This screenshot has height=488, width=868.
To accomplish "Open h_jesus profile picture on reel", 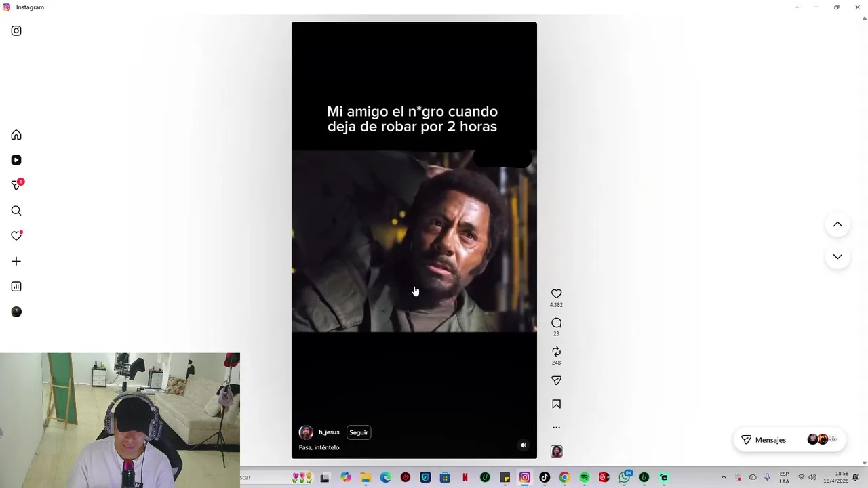I will 306,432.
